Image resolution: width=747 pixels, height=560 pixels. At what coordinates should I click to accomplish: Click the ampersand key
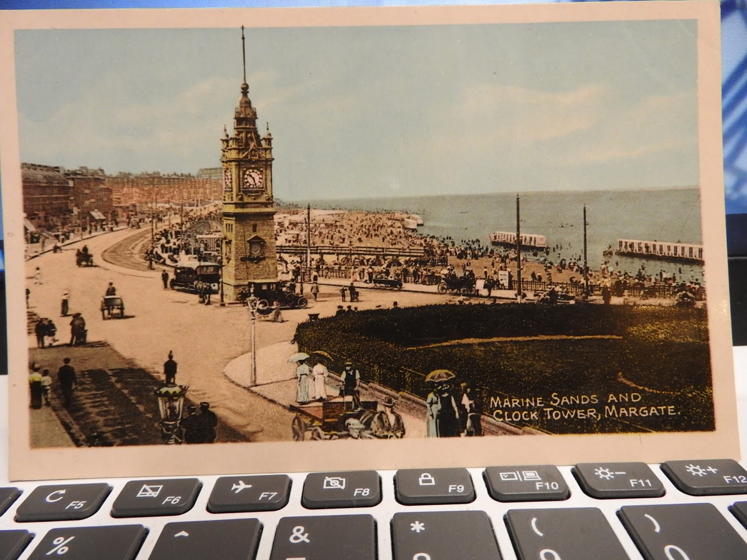pos(324,537)
